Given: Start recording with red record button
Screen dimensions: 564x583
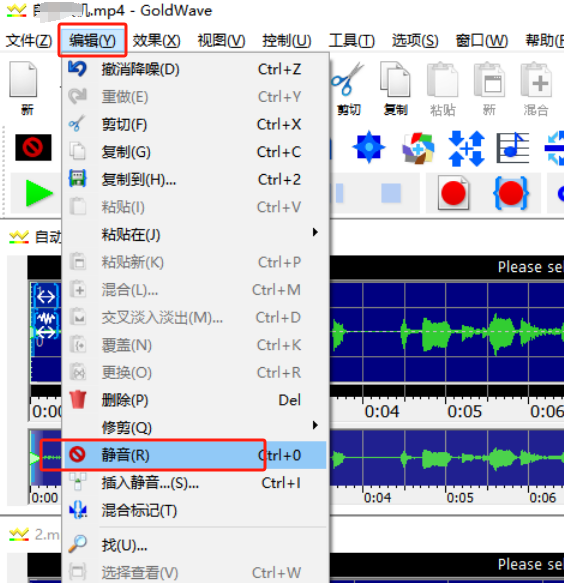Looking at the screenshot, I should click(453, 193).
